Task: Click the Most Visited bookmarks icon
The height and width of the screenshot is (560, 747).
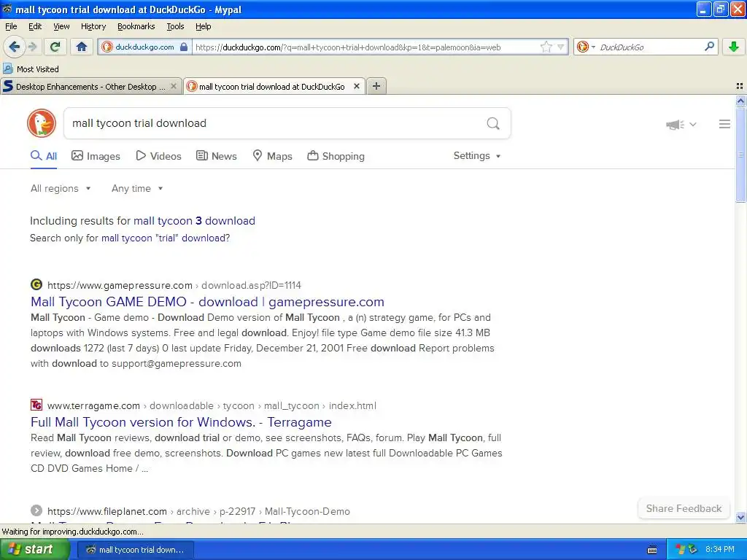Action: click(x=7, y=69)
